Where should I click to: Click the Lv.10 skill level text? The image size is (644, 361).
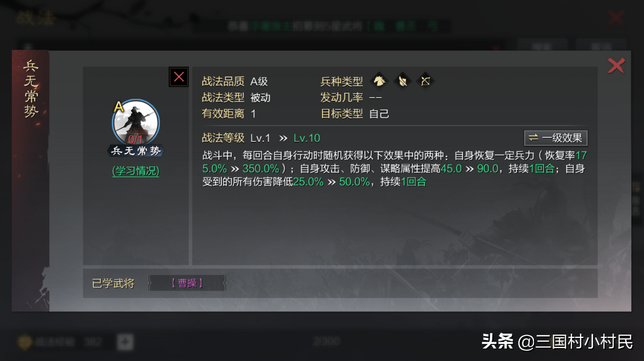(x=307, y=138)
